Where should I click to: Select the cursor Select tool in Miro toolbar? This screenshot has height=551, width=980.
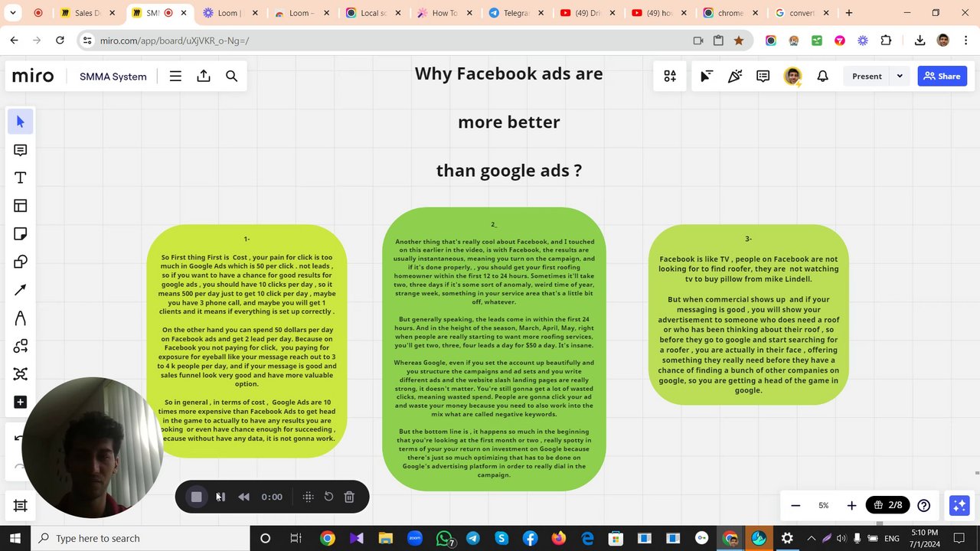(21, 122)
